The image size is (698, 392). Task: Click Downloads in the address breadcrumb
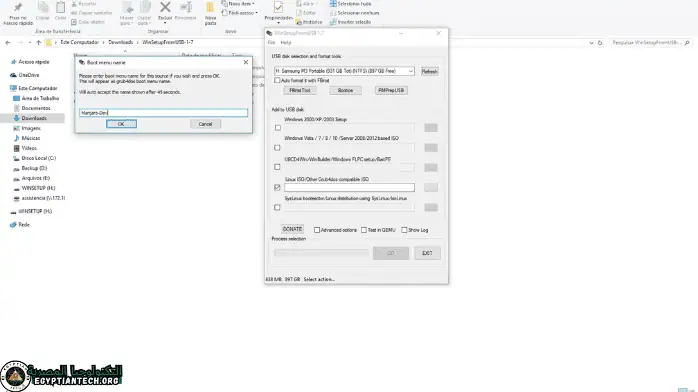(x=121, y=42)
